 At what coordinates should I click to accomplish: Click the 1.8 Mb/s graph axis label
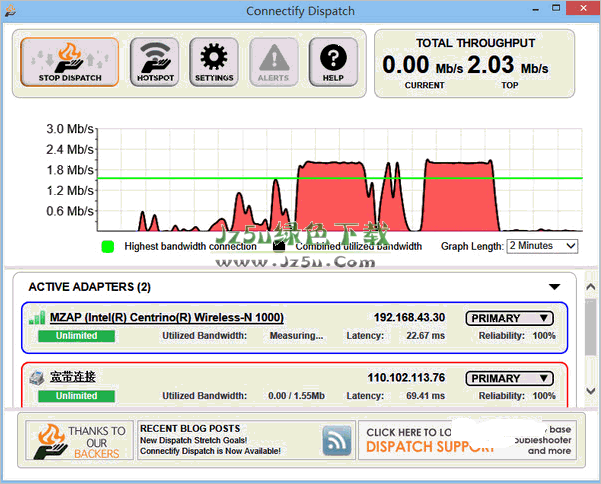tap(70, 170)
